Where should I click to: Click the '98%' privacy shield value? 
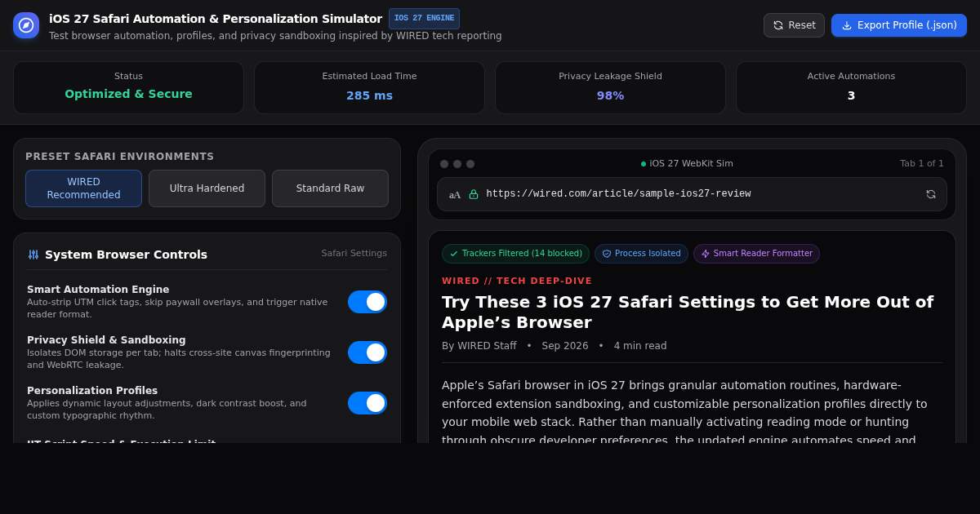[x=610, y=95]
